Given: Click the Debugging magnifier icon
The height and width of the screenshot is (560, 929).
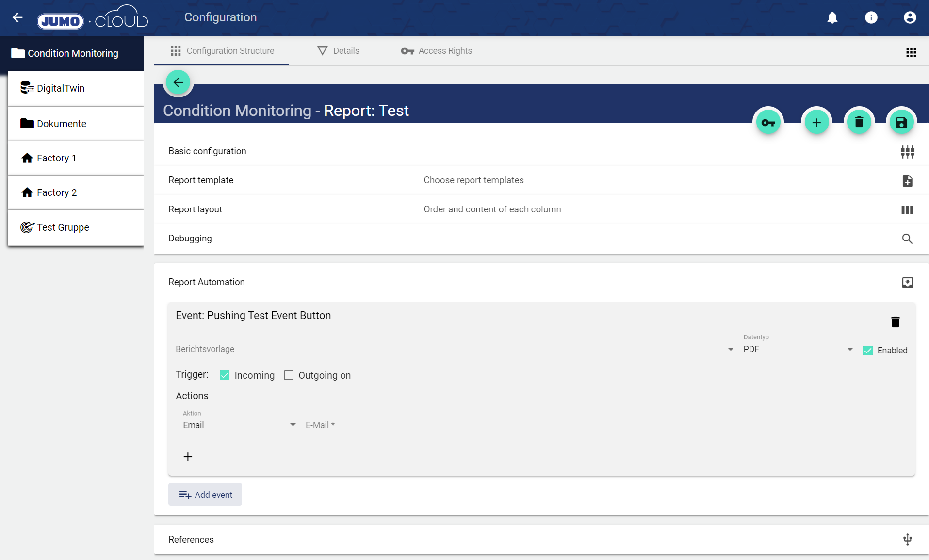Looking at the screenshot, I should point(907,239).
